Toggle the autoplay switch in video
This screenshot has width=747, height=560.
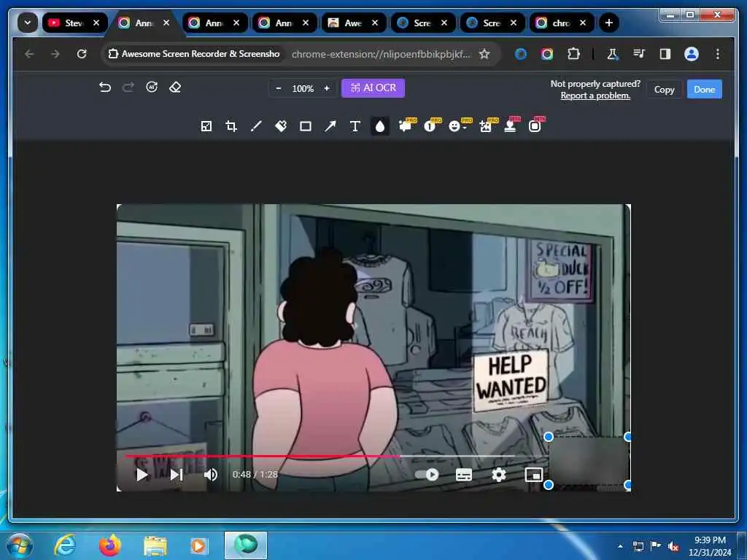click(427, 475)
